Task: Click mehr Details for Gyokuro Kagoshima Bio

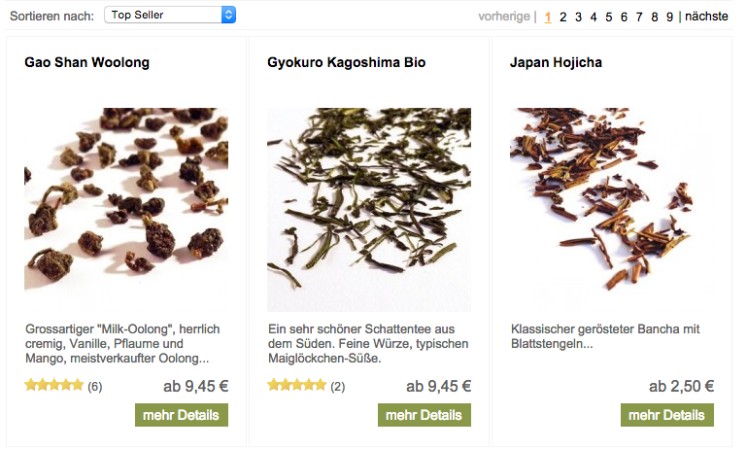Action: (424, 415)
